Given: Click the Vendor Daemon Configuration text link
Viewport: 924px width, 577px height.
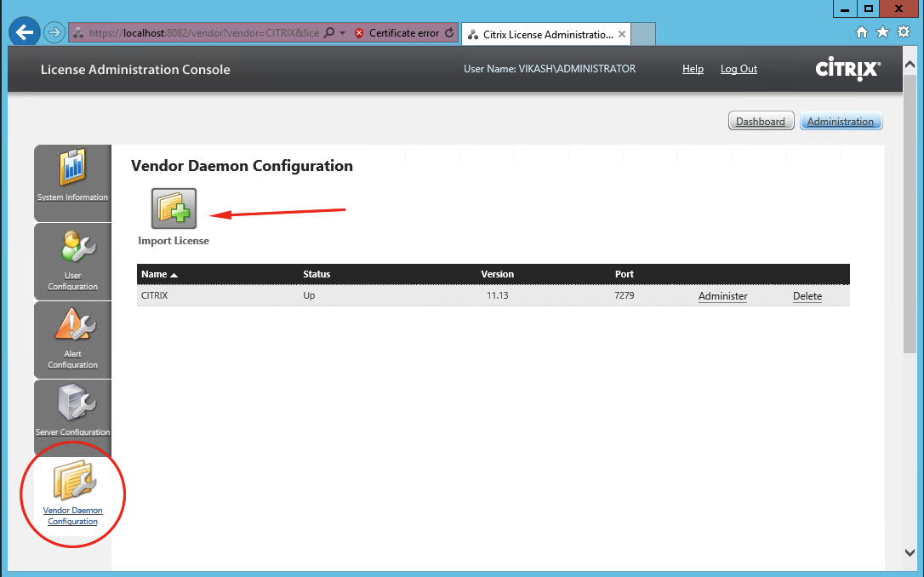Looking at the screenshot, I should point(73,516).
